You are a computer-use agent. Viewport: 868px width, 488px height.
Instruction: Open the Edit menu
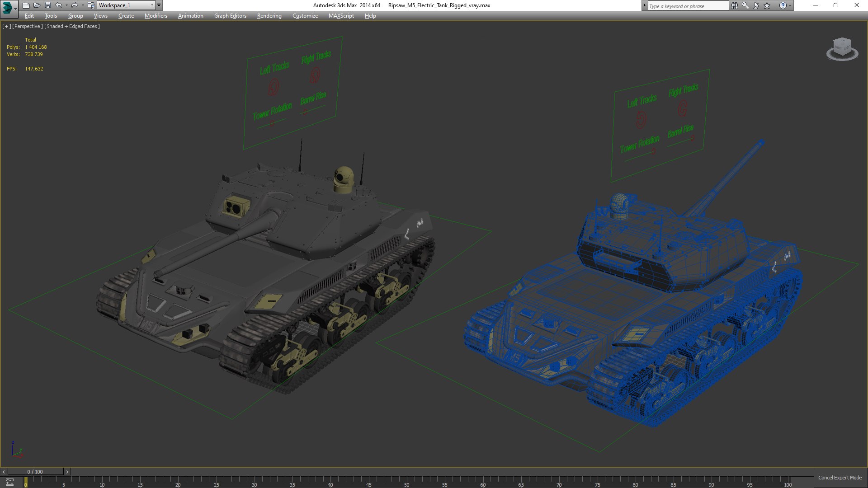point(29,16)
